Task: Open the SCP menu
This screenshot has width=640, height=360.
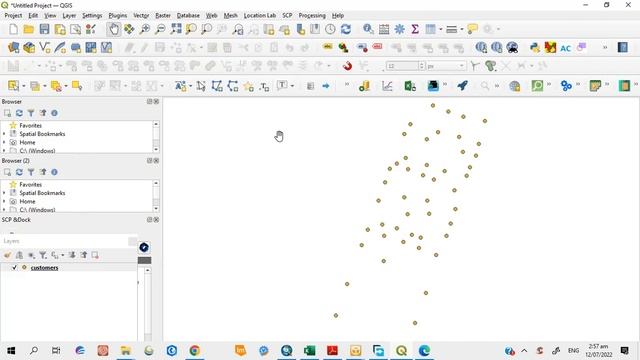Action: (287, 16)
